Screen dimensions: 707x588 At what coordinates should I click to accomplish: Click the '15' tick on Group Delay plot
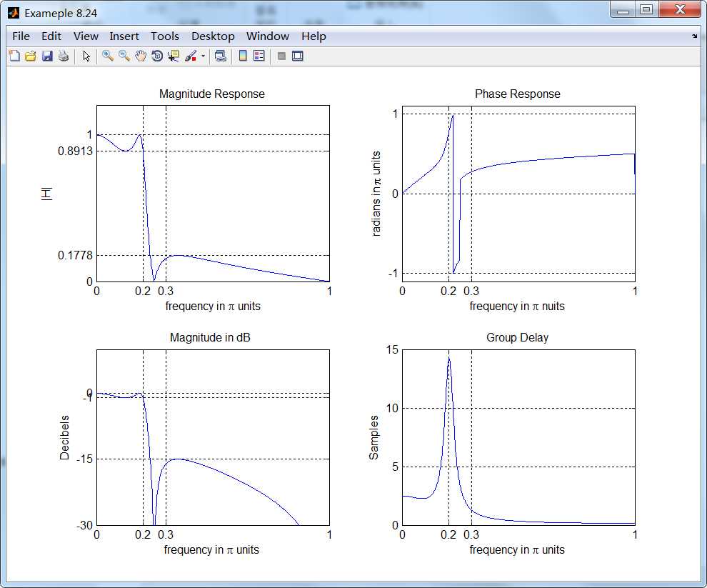point(392,349)
